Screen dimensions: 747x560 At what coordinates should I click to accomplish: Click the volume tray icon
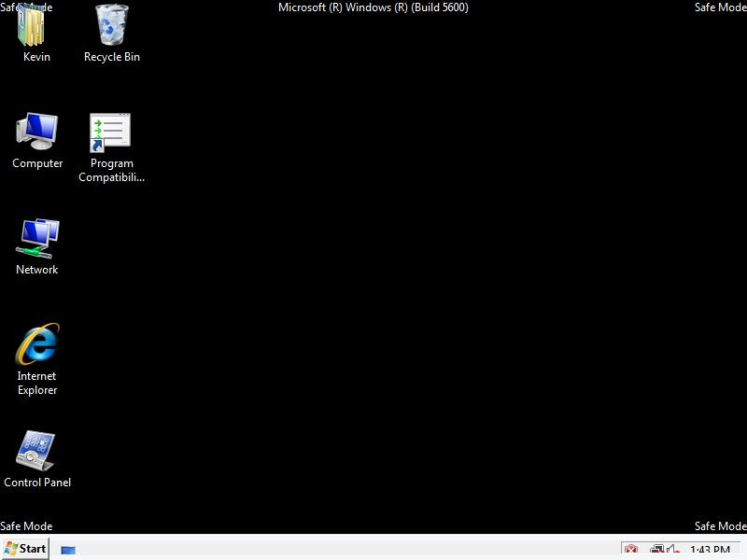(672, 551)
